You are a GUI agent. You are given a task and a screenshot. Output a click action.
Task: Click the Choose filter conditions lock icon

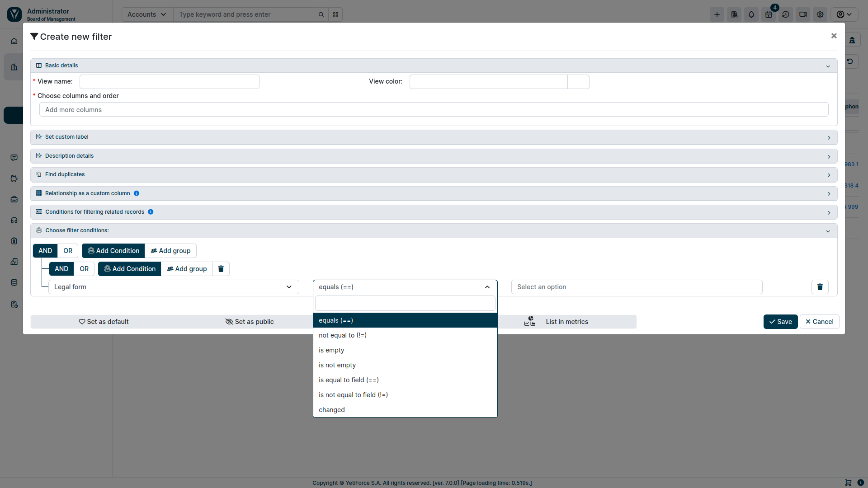click(39, 230)
